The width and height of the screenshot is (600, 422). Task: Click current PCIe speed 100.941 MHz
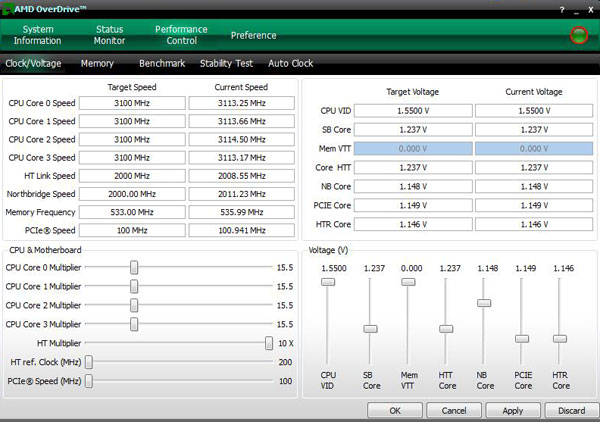coord(241,230)
